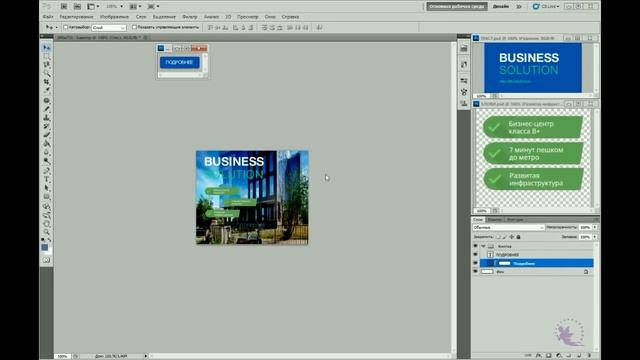640x360 pixels.
Task: Hide the selected Подробнее shape layer
Action: 476,263
